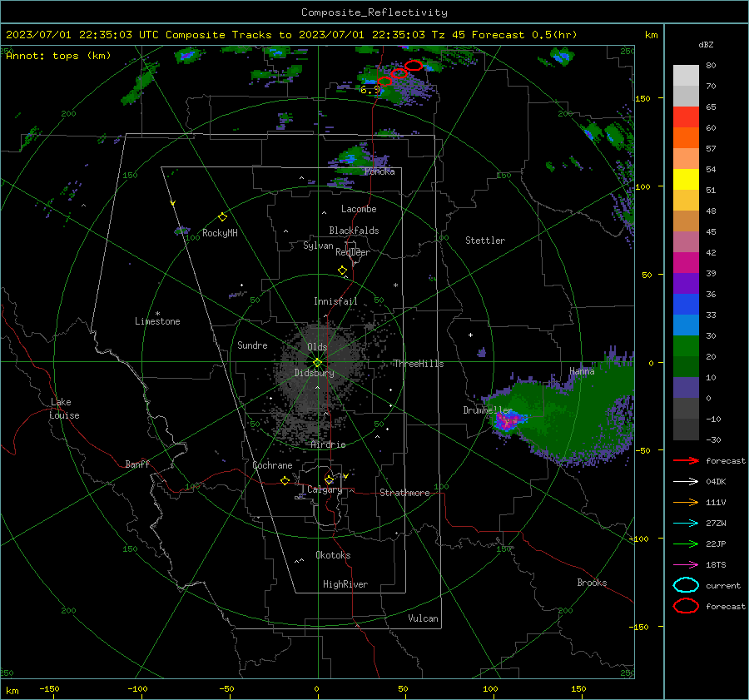Click the Blackfalds label
The height and width of the screenshot is (700, 749).
point(354,231)
